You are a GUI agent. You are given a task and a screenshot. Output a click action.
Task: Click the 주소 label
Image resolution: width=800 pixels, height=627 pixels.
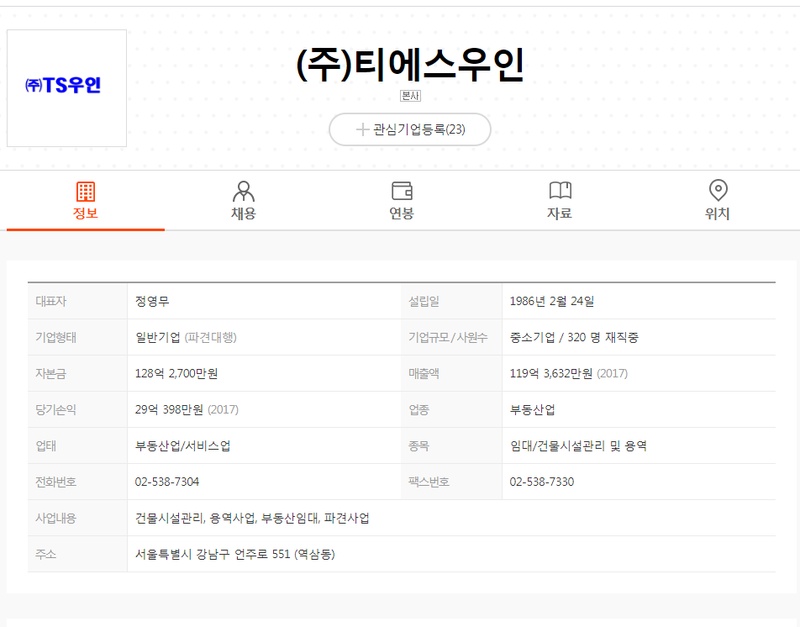45,554
